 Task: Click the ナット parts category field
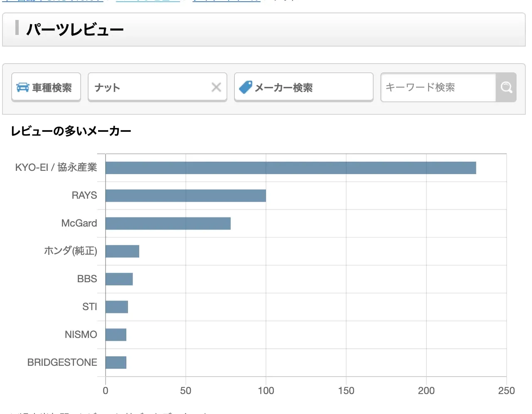(x=158, y=87)
